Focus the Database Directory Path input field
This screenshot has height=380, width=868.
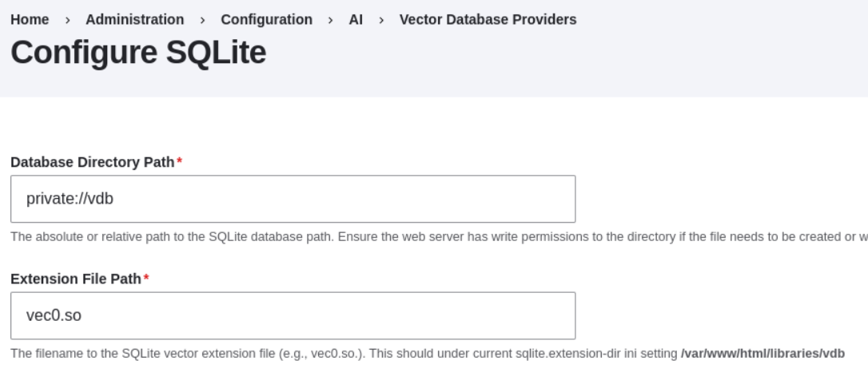coord(293,199)
